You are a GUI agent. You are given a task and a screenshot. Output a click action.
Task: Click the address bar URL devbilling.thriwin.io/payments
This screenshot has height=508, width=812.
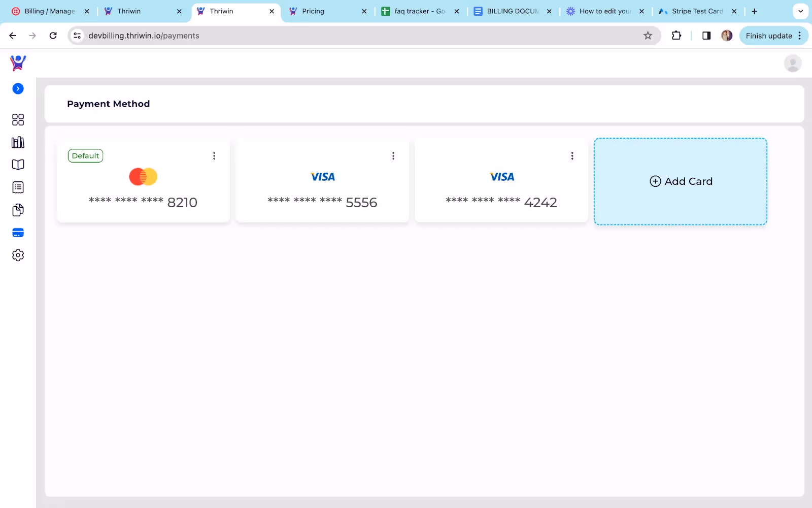(144, 36)
